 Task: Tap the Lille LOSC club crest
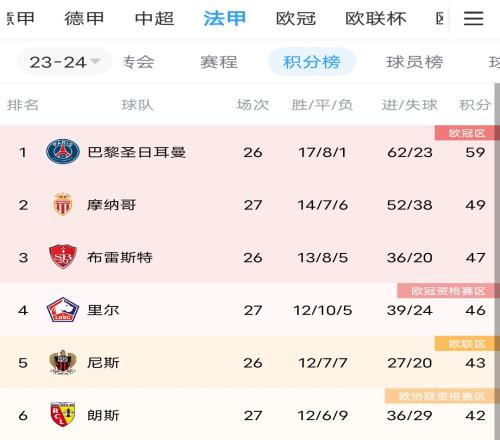[63, 310]
